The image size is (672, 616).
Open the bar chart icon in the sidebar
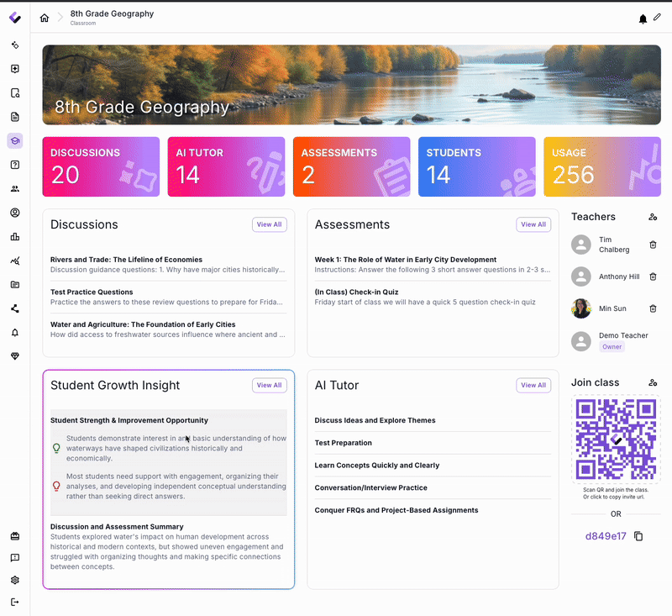click(15, 237)
